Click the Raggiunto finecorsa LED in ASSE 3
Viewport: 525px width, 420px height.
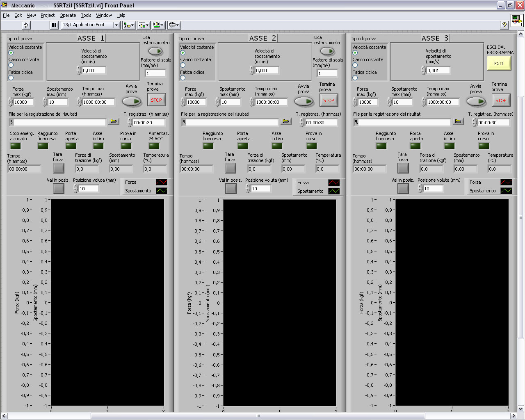pos(381,146)
